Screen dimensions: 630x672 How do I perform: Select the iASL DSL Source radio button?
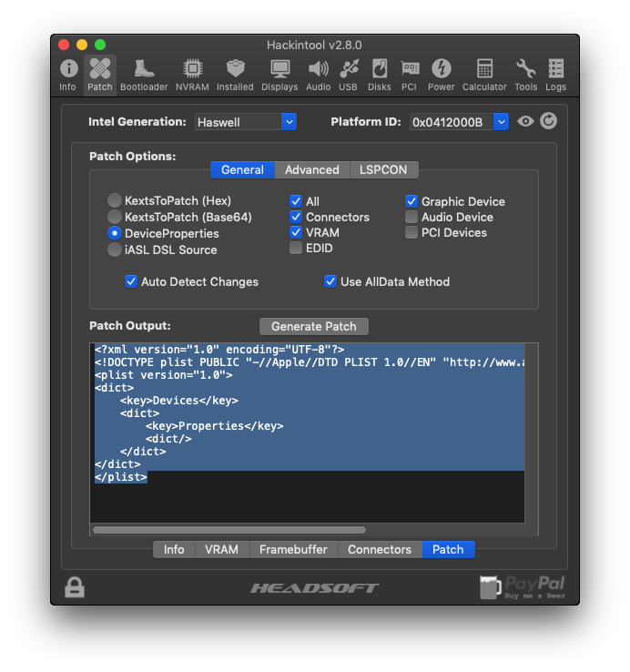(x=115, y=249)
